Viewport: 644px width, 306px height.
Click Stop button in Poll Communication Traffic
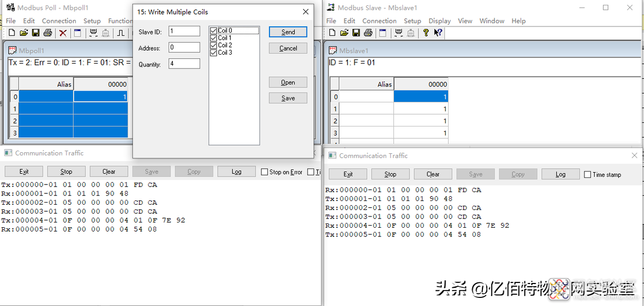[x=66, y=171]
